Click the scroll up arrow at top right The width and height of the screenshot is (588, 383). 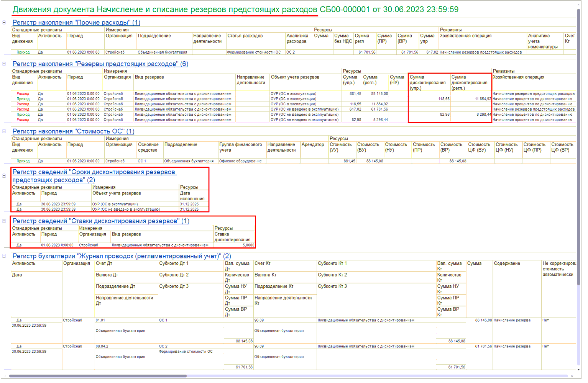click(578, 5)
